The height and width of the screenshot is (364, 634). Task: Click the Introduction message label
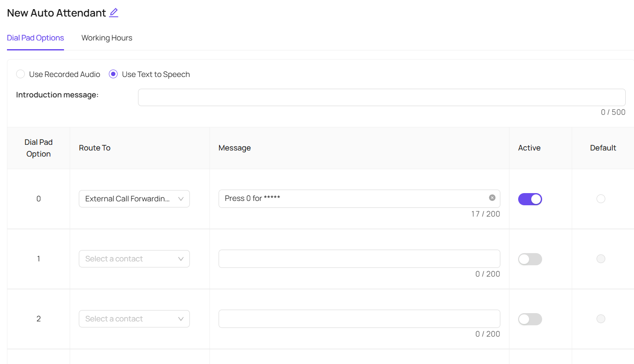pyautogui.click(x=57, y=95)
